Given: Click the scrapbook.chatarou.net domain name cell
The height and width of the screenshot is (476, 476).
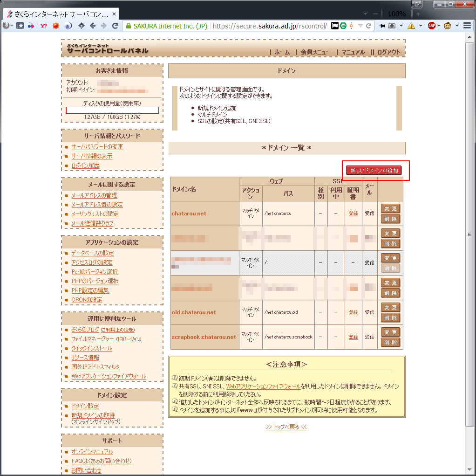Looking at the screenshot, I should (205, 337).
